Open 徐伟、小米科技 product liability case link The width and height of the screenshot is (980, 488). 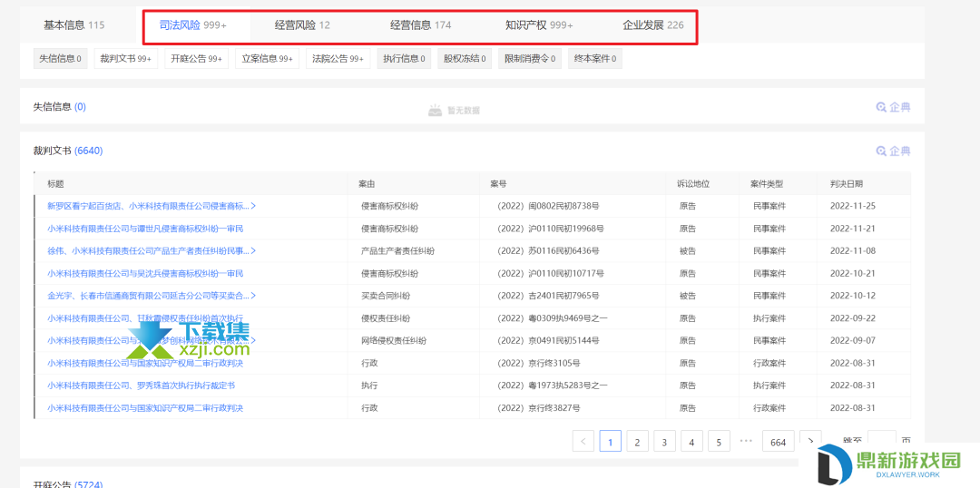[148, 250]
